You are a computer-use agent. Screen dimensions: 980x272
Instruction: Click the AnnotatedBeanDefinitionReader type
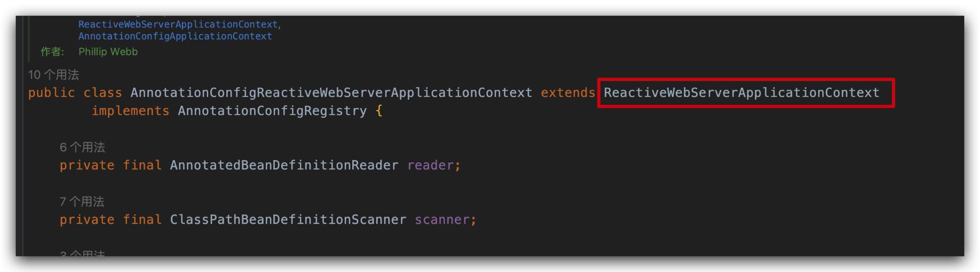point(284,165)
